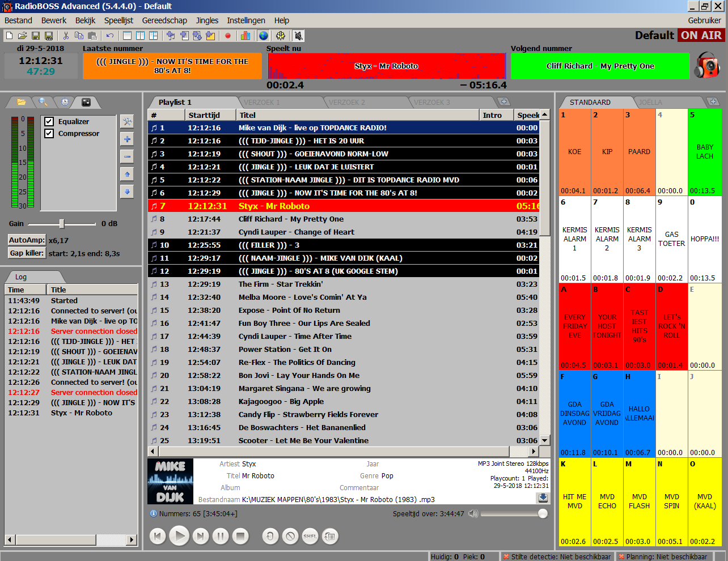Click the volume slider knob
The width and height of the screenshot is (728, 561).
click(543, 513)
